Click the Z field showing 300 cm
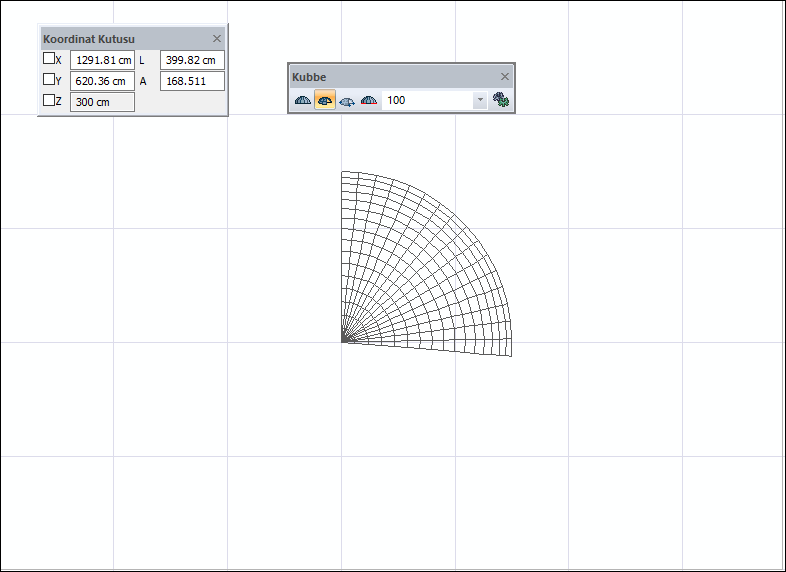The width and height of the screenshot is (786, 572). click(102, 102)
